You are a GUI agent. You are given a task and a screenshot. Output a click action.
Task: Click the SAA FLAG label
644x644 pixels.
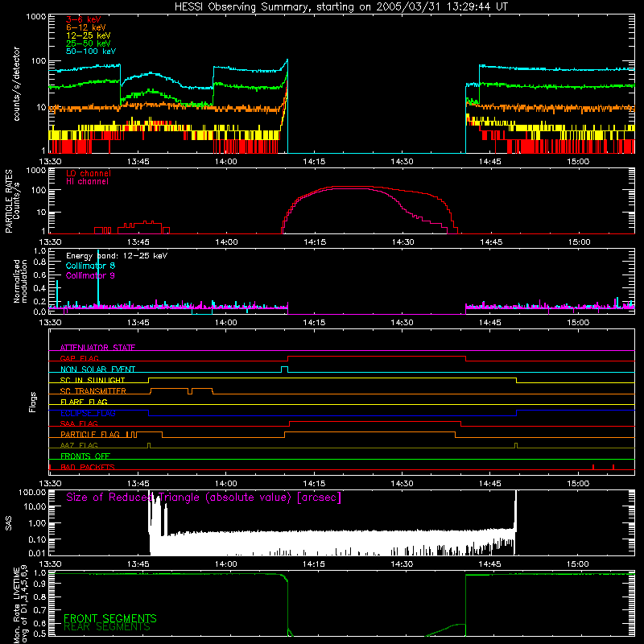[79, 423]
